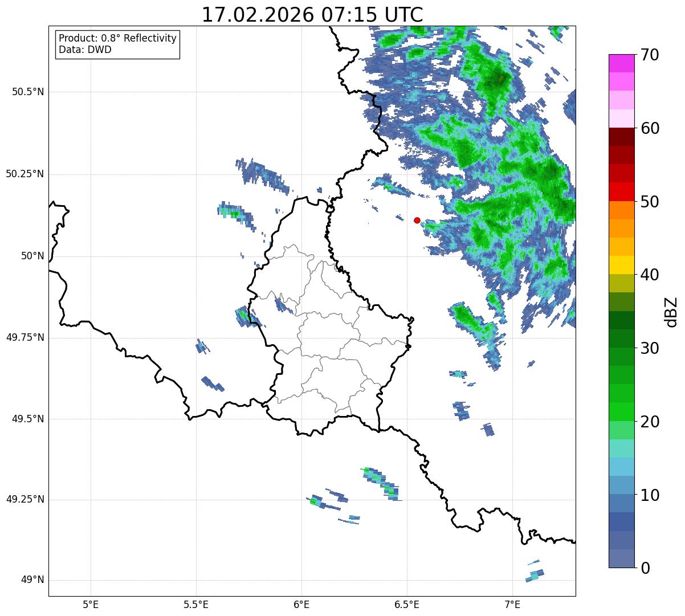This screenshot has width=685, height=616.
Task: Click the 6°E longitude label
Action: [301, 604]
